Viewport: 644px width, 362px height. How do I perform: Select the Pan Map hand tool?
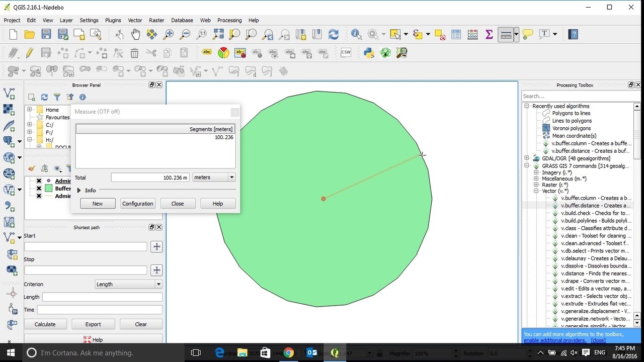click(x=135, y=34)
